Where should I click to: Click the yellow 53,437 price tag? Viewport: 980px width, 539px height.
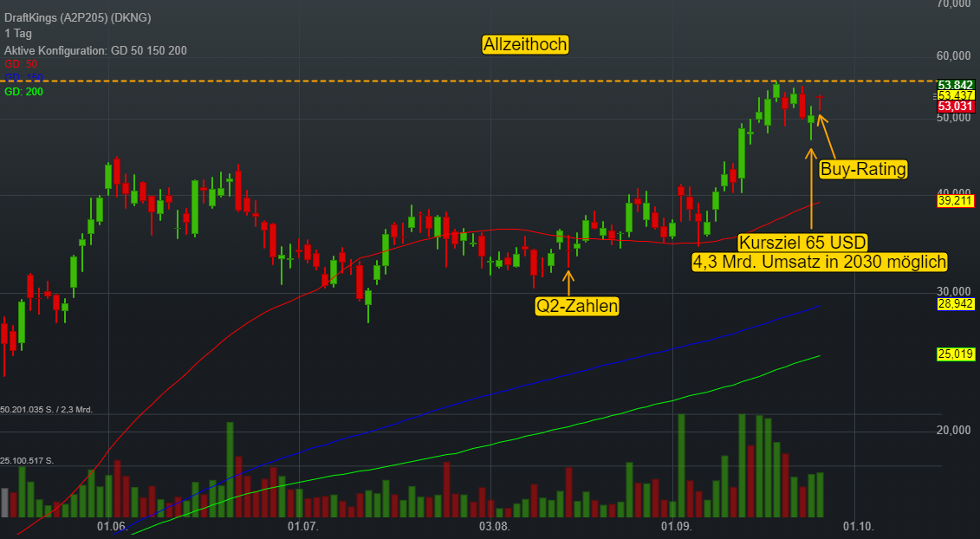[956, 95]
